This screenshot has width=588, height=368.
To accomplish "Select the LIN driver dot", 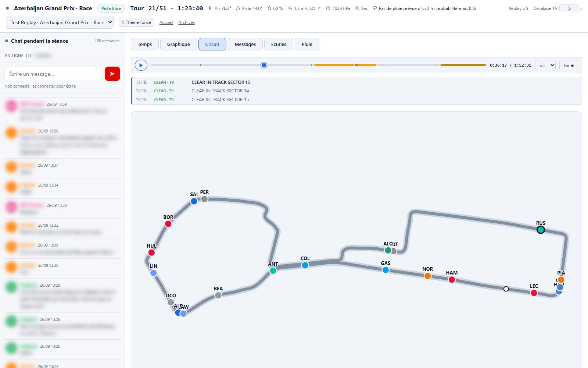I will click(154, 273).
